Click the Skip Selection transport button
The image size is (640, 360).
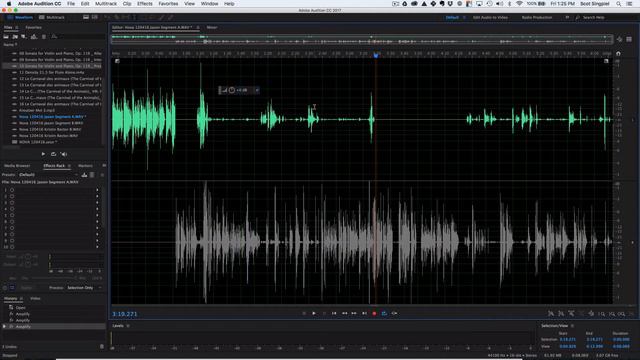(x=394, y=313)
